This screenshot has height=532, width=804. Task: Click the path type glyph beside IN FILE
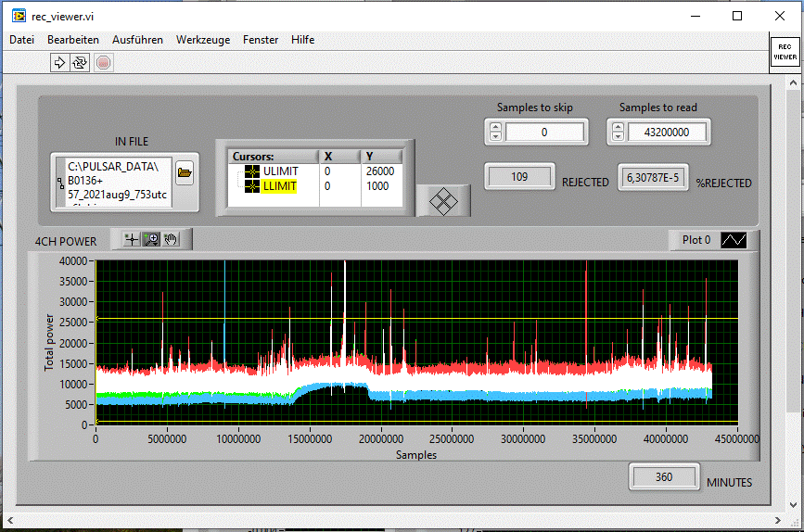[60, 183]
